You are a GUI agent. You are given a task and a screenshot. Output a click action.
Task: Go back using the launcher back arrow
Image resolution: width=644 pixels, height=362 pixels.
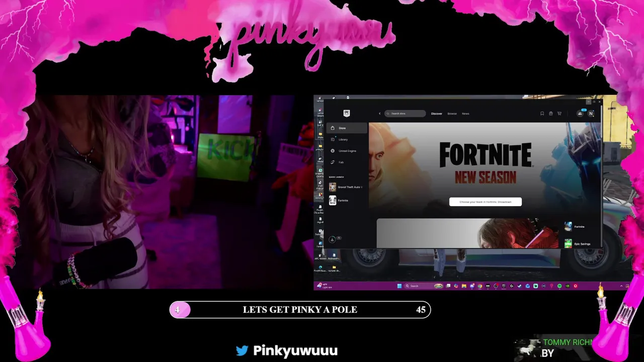[380, 114]
